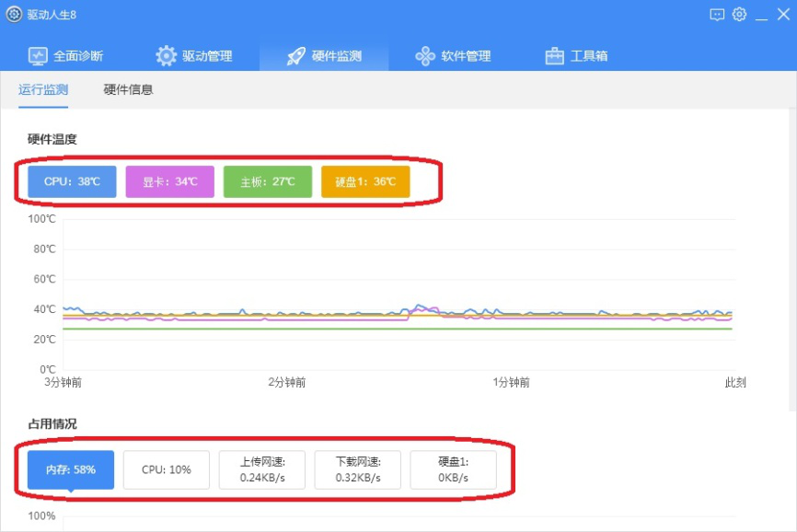
Task: Select the 运行监测 tab
Action: 41,89
